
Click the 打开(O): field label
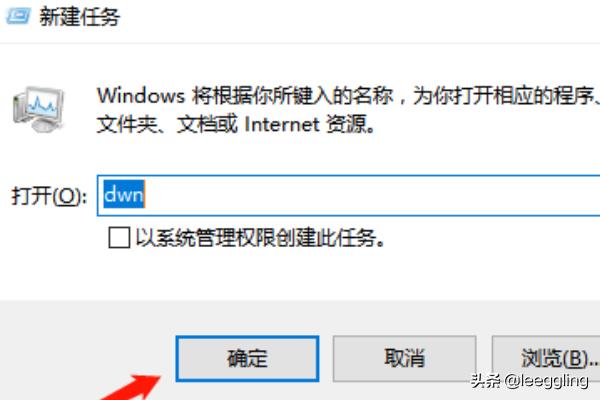pyautogui.click(x=49, y=196)
